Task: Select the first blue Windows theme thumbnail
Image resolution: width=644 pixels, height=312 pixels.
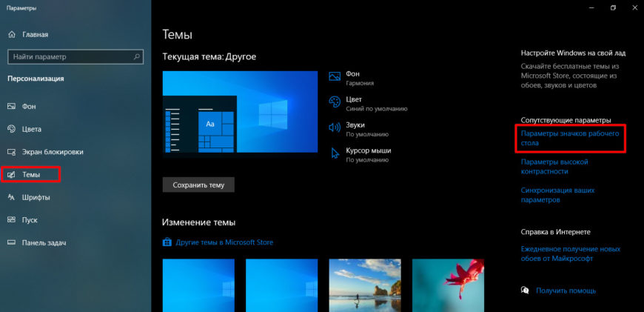Action: coord(198,285)
